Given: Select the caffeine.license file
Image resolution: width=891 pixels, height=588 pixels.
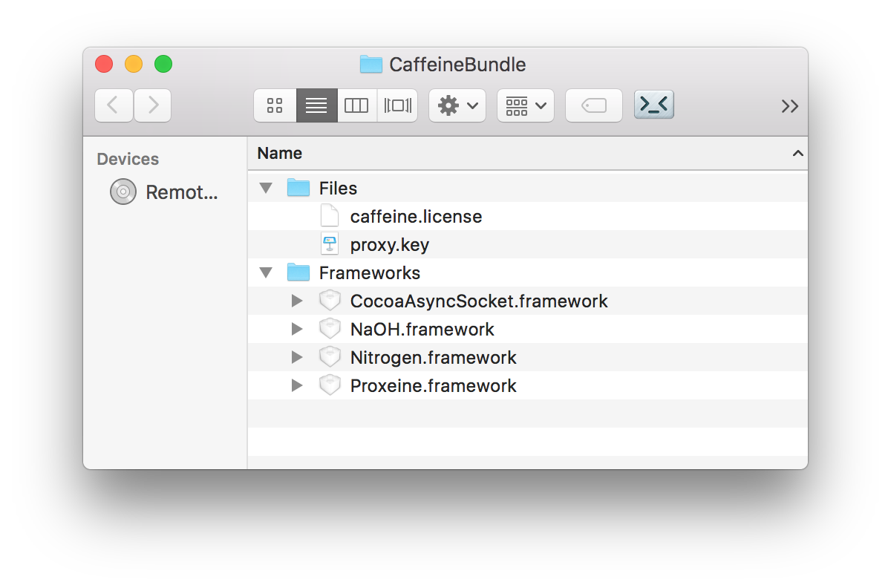Looking at the screenshot, I should (x=416, y=217).
